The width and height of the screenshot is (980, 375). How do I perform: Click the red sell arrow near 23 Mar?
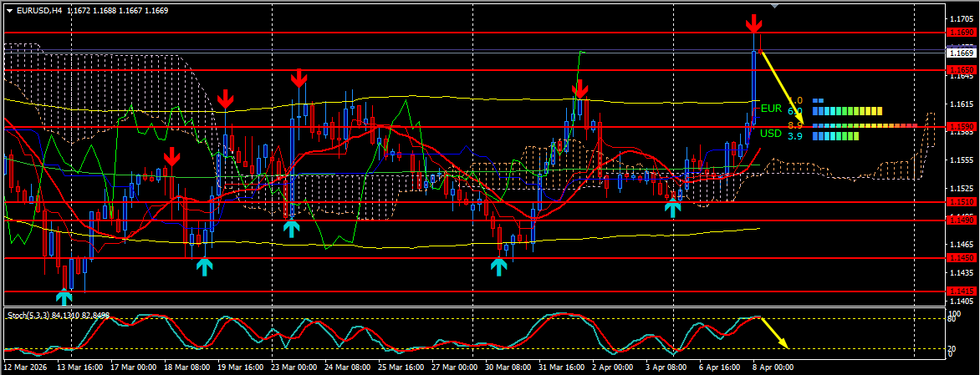pos(299,78)
